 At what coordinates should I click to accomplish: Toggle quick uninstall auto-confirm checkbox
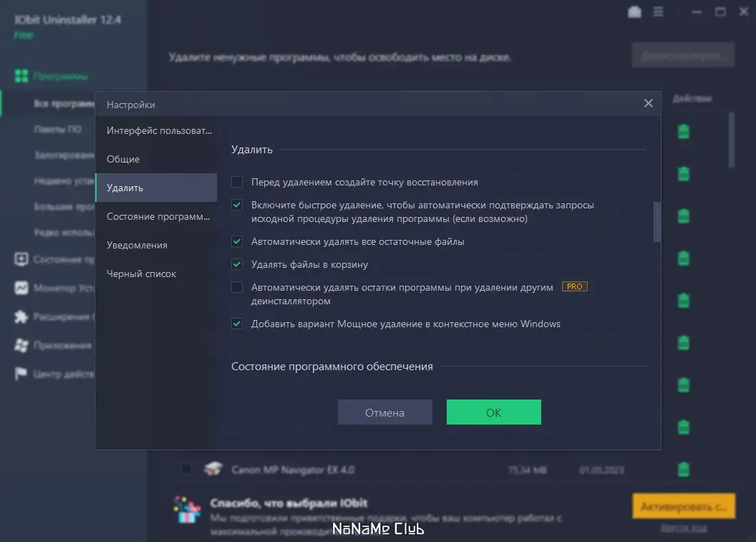[237, 205]
